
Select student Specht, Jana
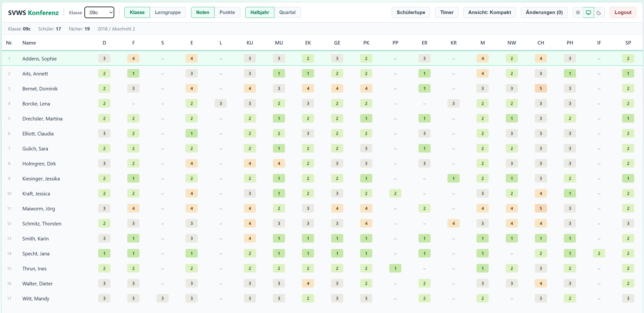click(36, 254)
